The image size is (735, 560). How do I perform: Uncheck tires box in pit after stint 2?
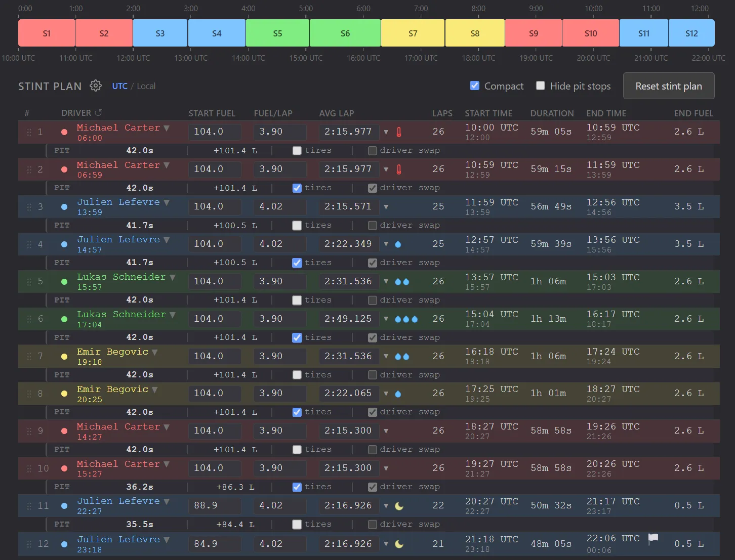coord(297,188)
